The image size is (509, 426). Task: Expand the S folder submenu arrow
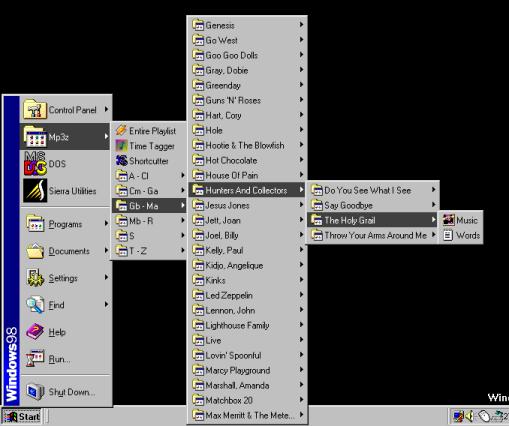pyautogui.click(x=183, y=235)
